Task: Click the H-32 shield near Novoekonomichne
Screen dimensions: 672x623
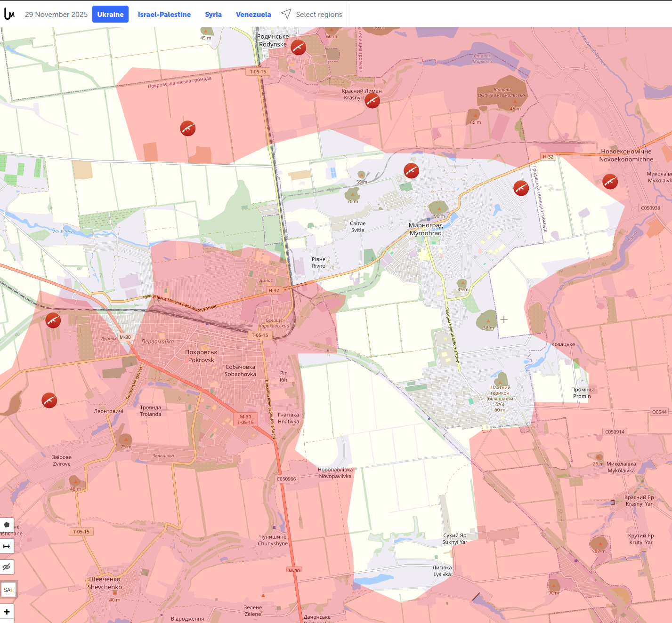Action: (548, 157)
